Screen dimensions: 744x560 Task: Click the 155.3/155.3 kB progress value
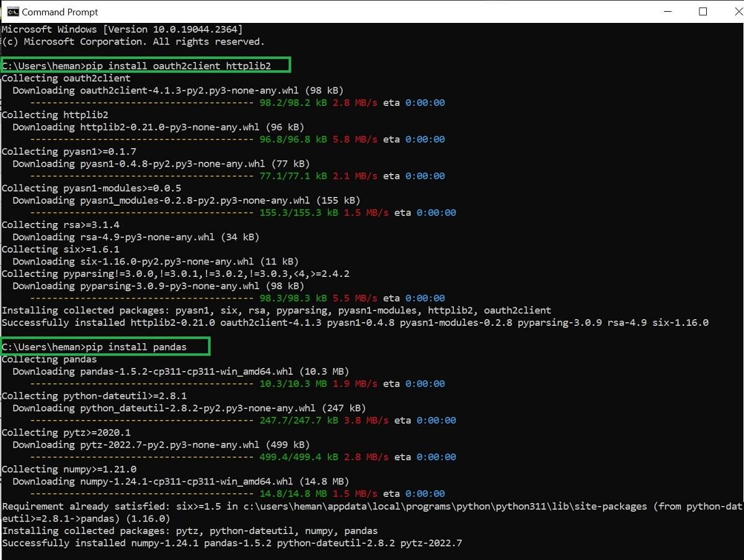click(299, 212)
